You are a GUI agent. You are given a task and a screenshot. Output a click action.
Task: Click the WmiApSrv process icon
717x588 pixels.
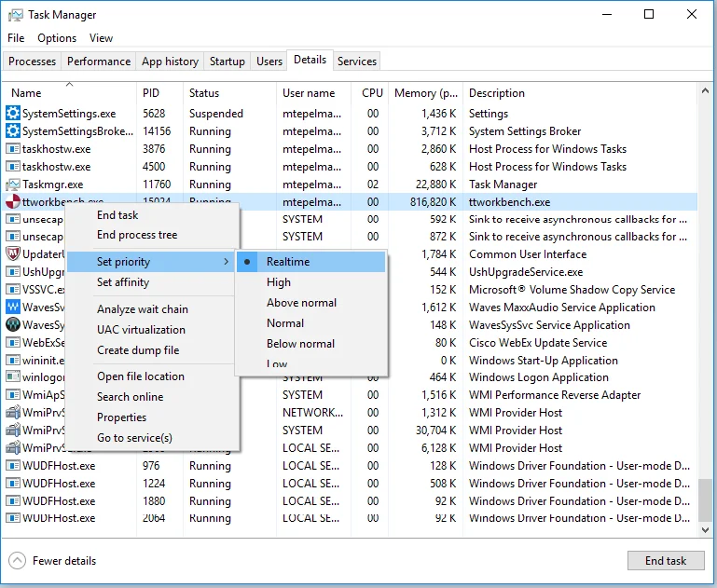pyautogui.click(x=13, y=394)
